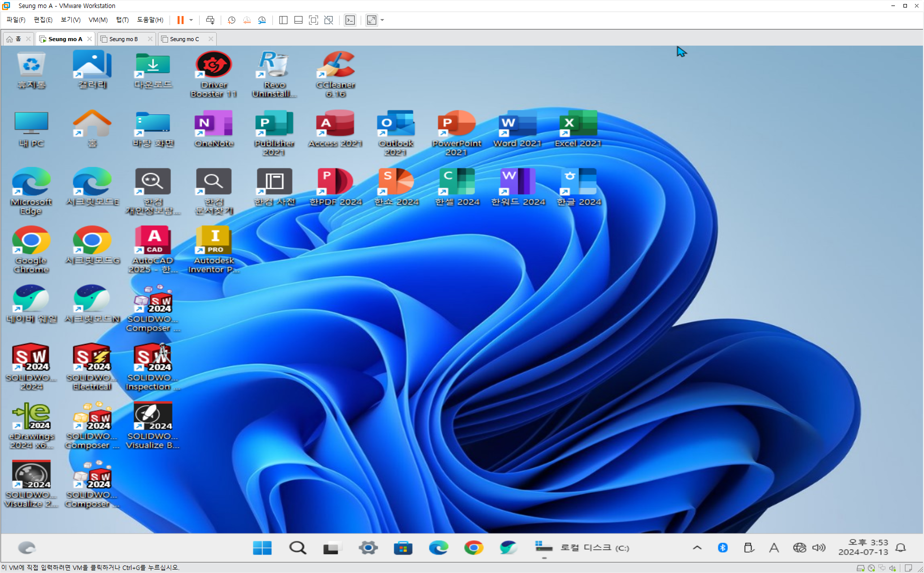Open the 도움말(H) menu
Image resolution: width=924 pixels, height=573 pixels.
(150, 20)
